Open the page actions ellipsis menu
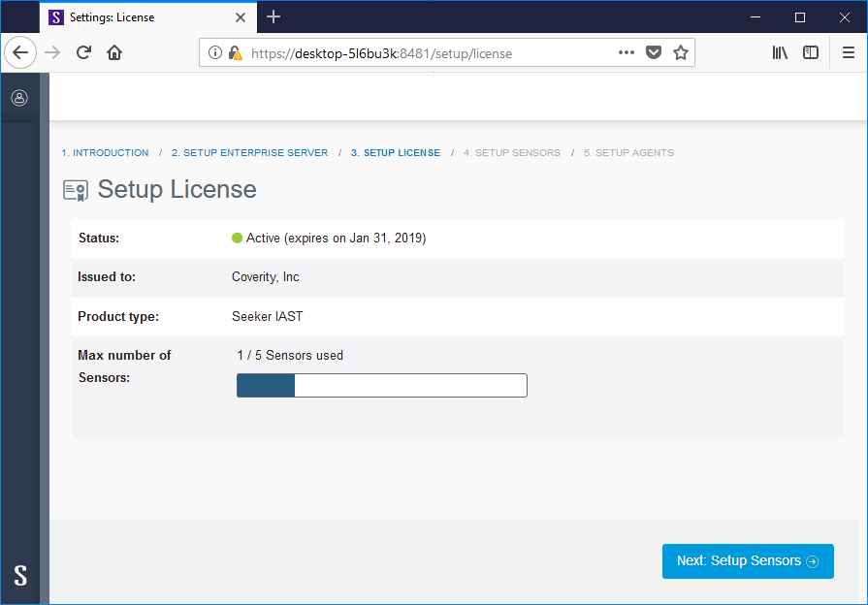Viewport: 868px width, 605px height. point(626,53)
